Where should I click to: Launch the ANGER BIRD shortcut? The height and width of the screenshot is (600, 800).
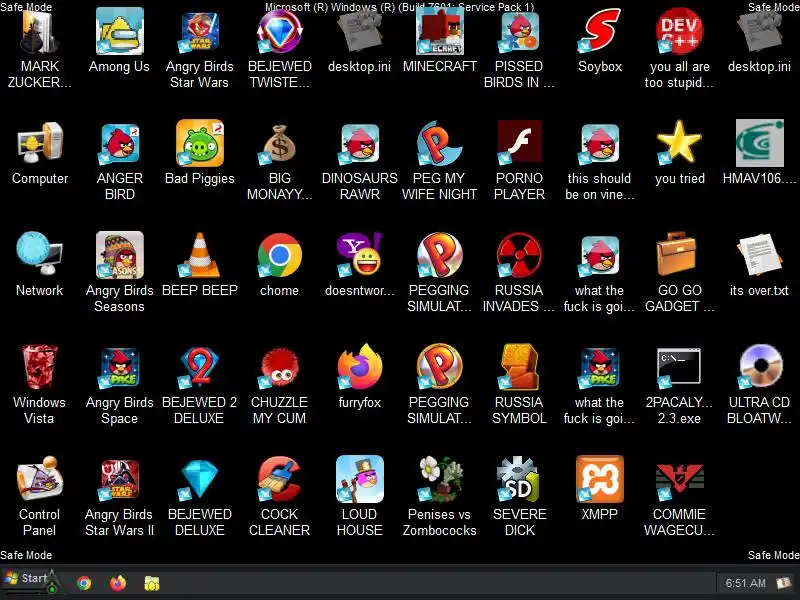(x=119, y=144)
